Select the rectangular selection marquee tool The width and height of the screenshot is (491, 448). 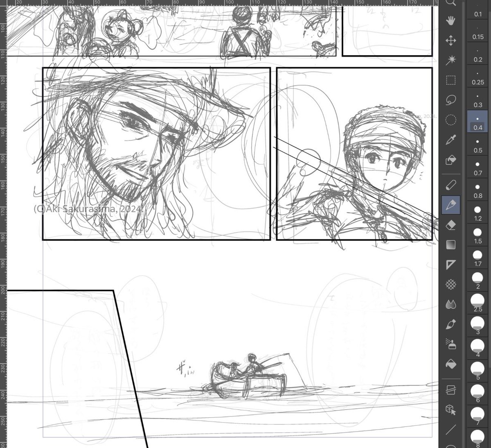450,80
